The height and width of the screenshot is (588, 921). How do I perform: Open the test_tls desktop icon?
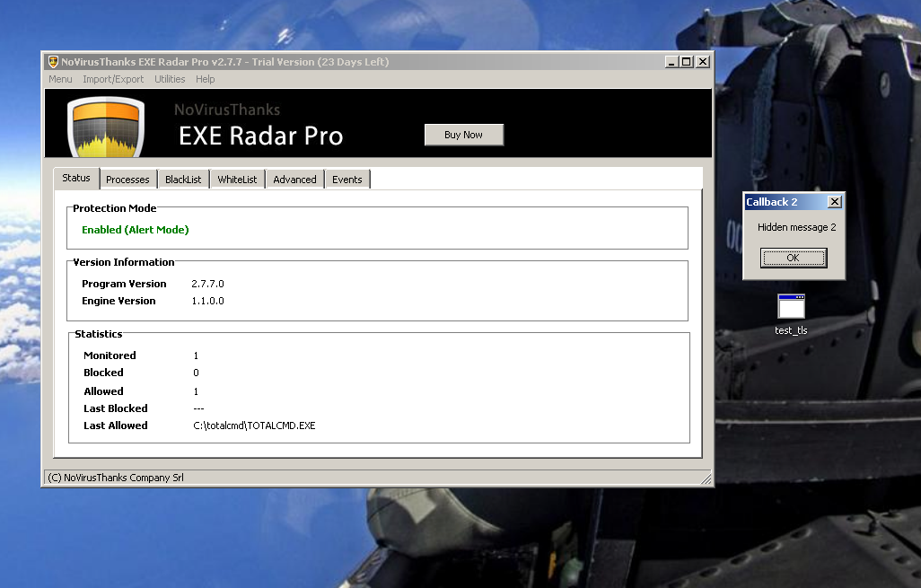pos(791,315)
